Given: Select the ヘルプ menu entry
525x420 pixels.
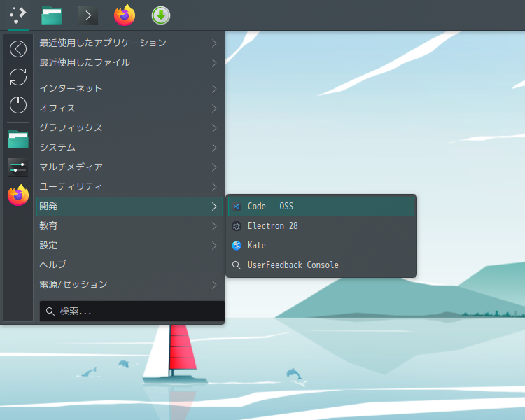Looking at the screenshot, I should click(129, 265).
